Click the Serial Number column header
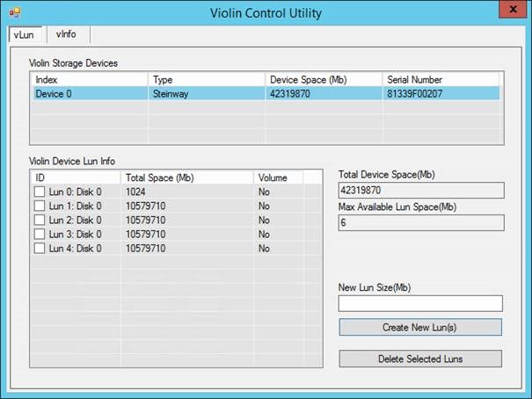Image resolution: width=532 pixels, height=399 pixels. pos(441,80)
